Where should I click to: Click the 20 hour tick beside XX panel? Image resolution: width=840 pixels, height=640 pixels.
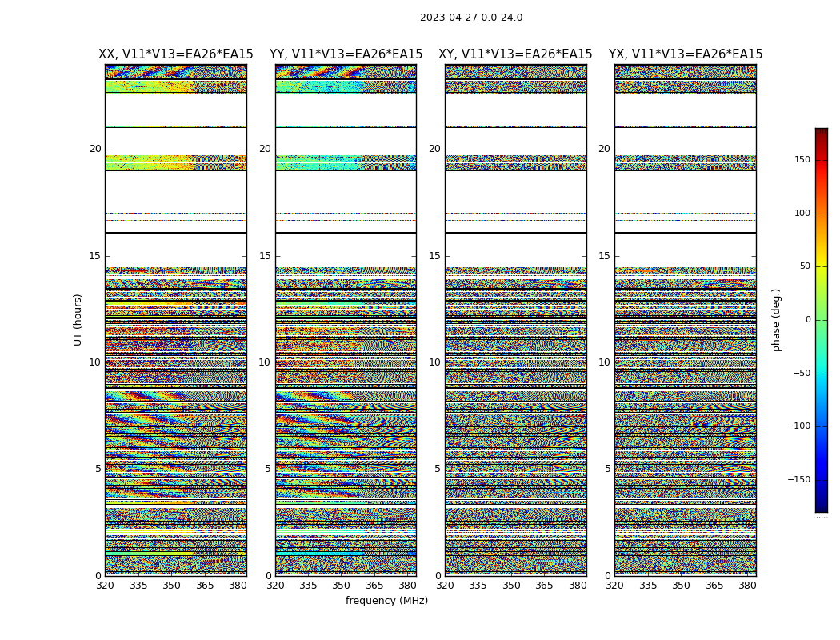coord(95,149)
